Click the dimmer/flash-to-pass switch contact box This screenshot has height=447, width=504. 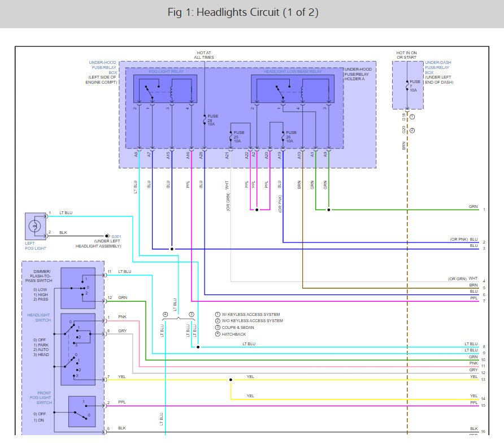pyautogui.click(x=78, y=288)
